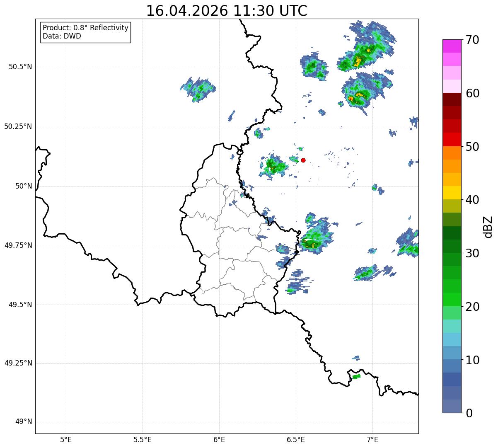The width and height of the screenshot is (498, 448).
Task: Click the dBZ colorbar axis label
Action: click(488, 227)
